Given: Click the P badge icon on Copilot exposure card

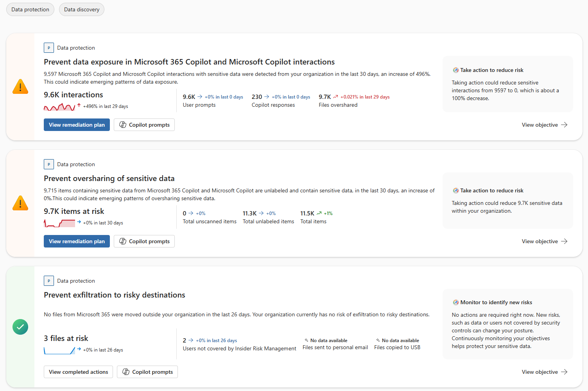Looking at the screenshot, I should pos(48,48).
